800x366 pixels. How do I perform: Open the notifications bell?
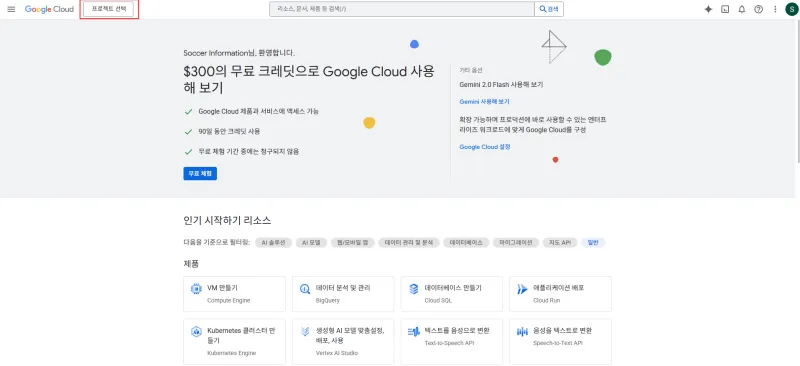[x=742, y=9]
